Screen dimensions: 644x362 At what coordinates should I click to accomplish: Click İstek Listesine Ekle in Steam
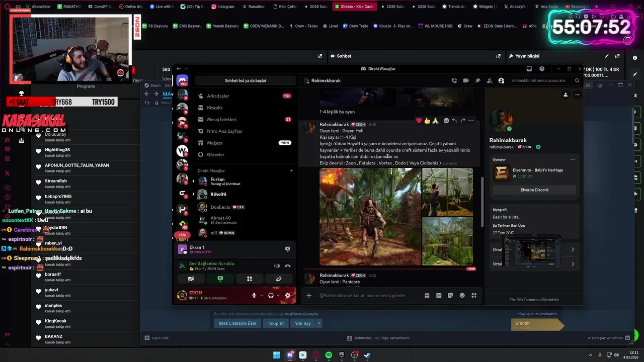[237, 323]
